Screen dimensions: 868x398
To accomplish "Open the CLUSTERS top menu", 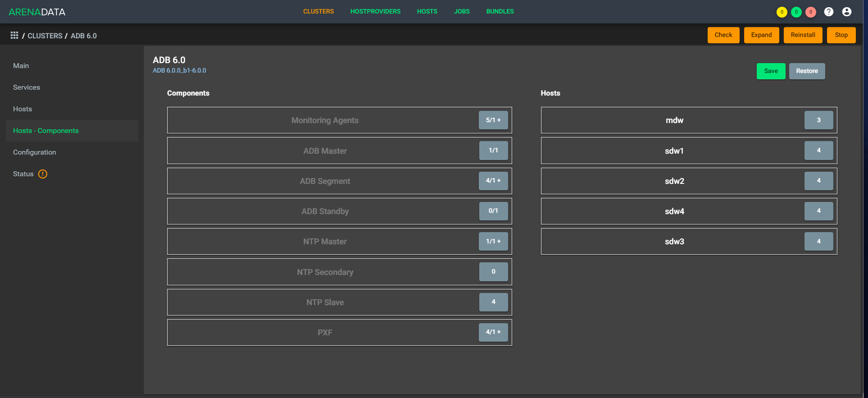I will 318,11.
